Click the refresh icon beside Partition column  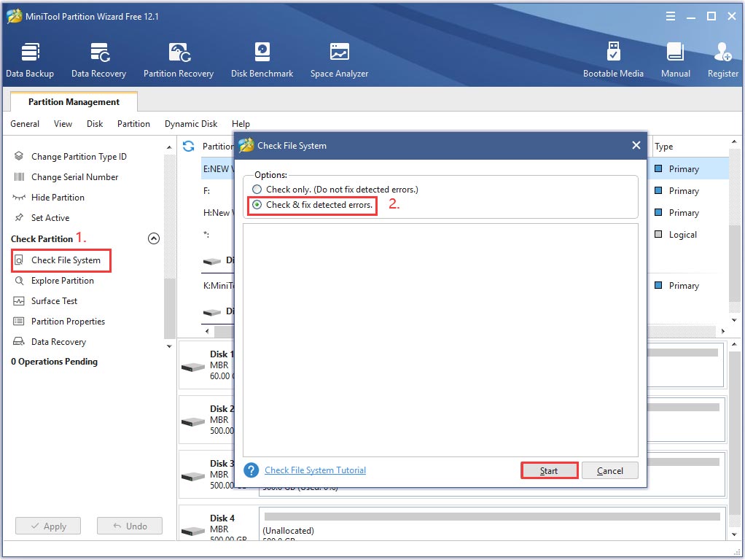pos(189,146)
